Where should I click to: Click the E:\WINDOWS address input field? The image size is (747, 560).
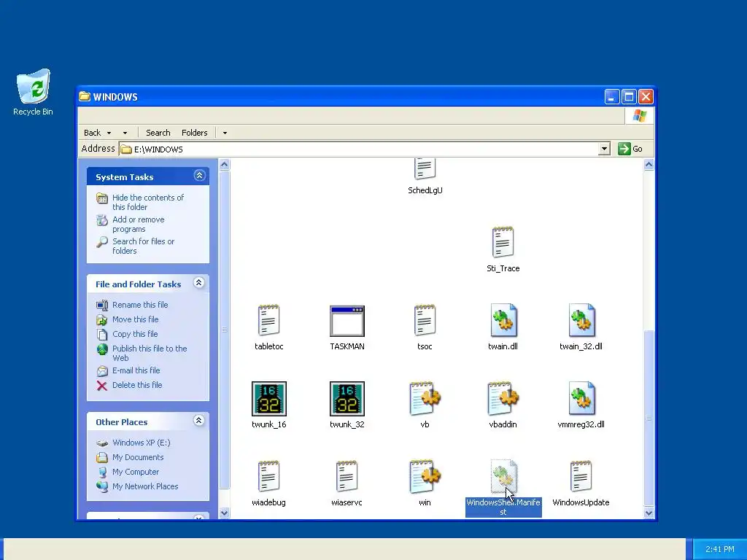[360, 149]
